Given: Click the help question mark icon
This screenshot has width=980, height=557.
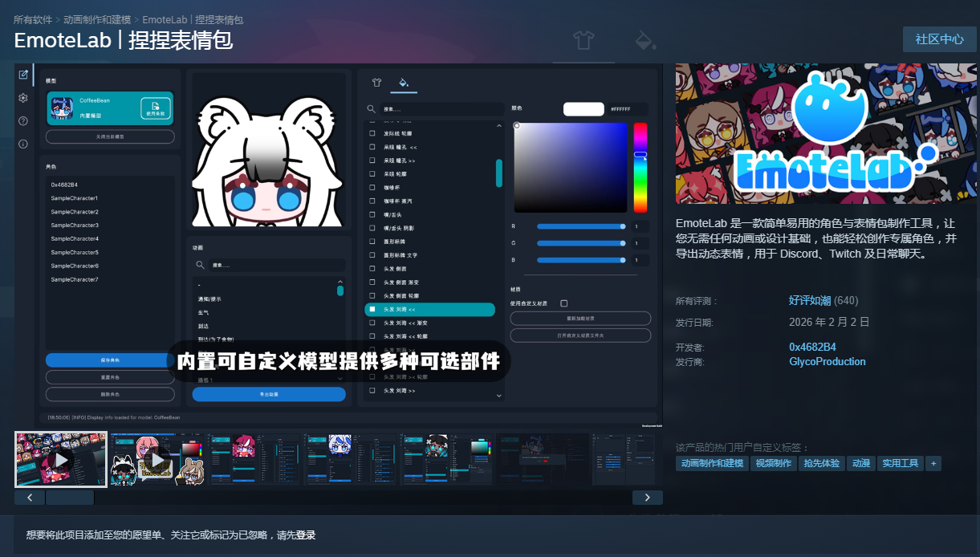Looking at the screenshot, I should (23, 121).
